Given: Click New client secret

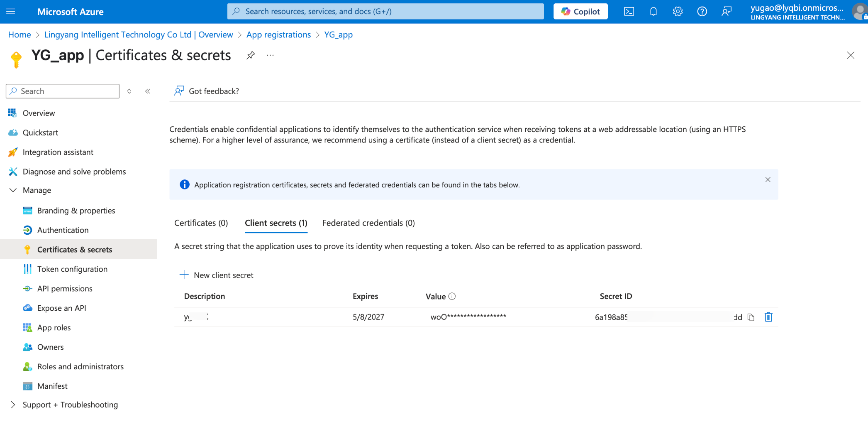Looking at the screenshot, I should pyautogui.click(x=217, y=275).
